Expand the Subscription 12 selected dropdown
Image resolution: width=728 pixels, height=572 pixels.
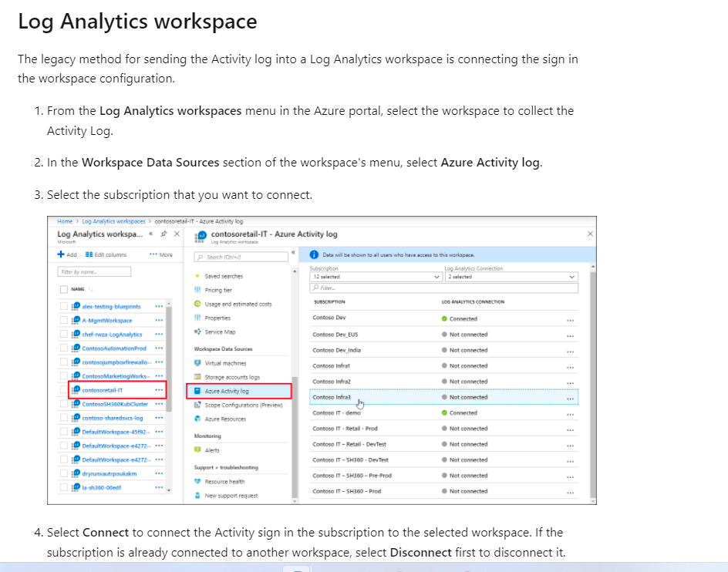(x=376, y=277)
